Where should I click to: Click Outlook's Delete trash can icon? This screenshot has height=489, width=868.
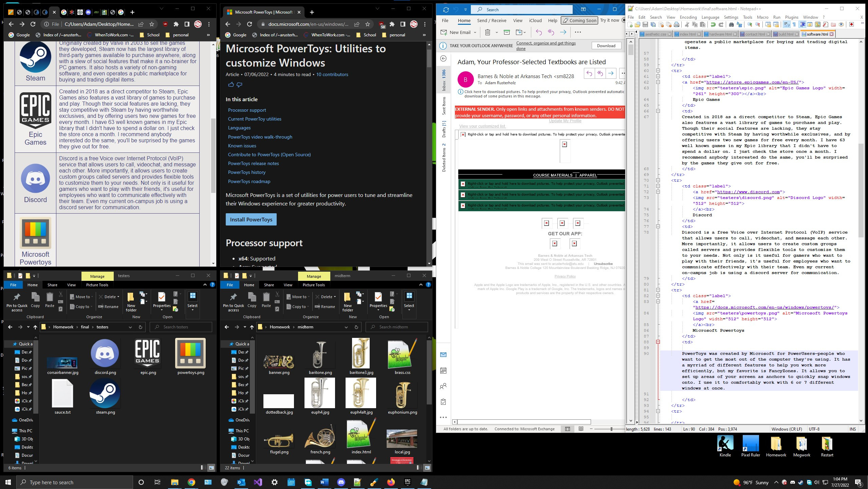point(487,32)
